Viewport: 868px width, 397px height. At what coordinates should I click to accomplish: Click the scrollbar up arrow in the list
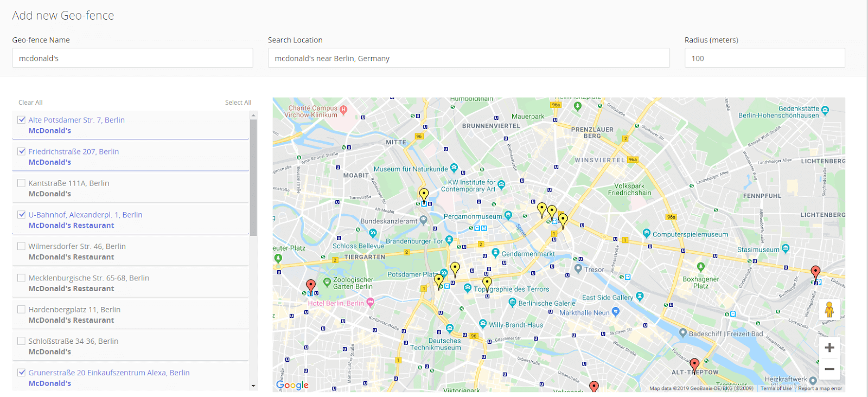pos(253,115)
